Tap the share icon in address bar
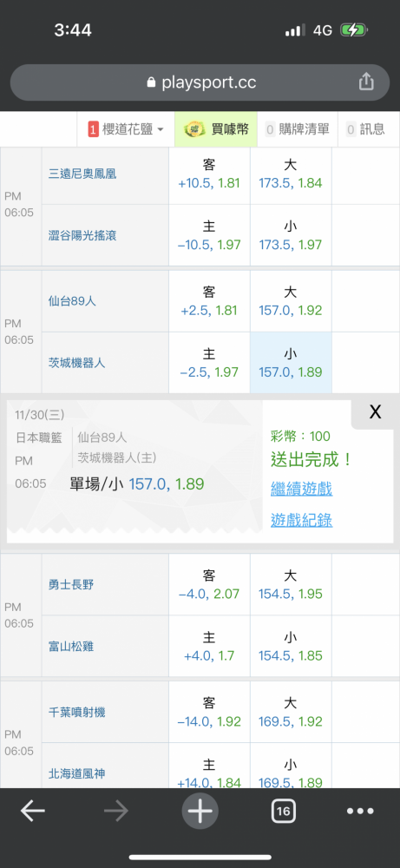 tap(366, 82)
